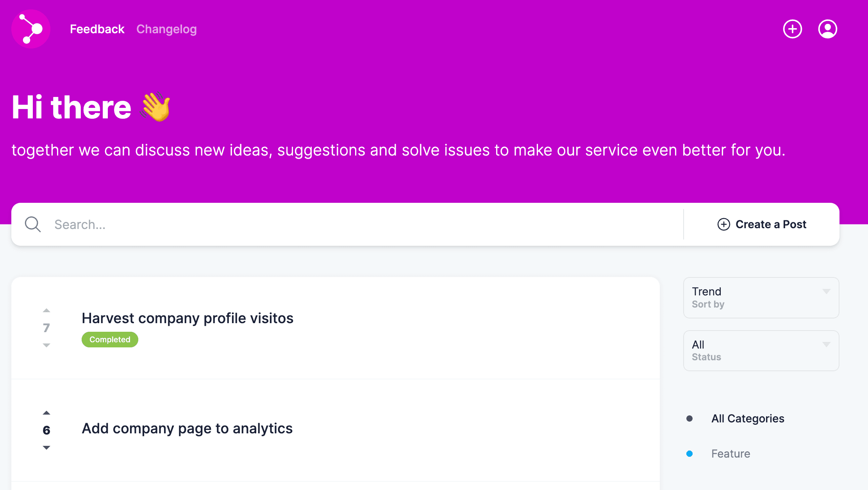The image size is (868, 490).
Task: Select the All Categories filter
Action: (x=747, y=418)
